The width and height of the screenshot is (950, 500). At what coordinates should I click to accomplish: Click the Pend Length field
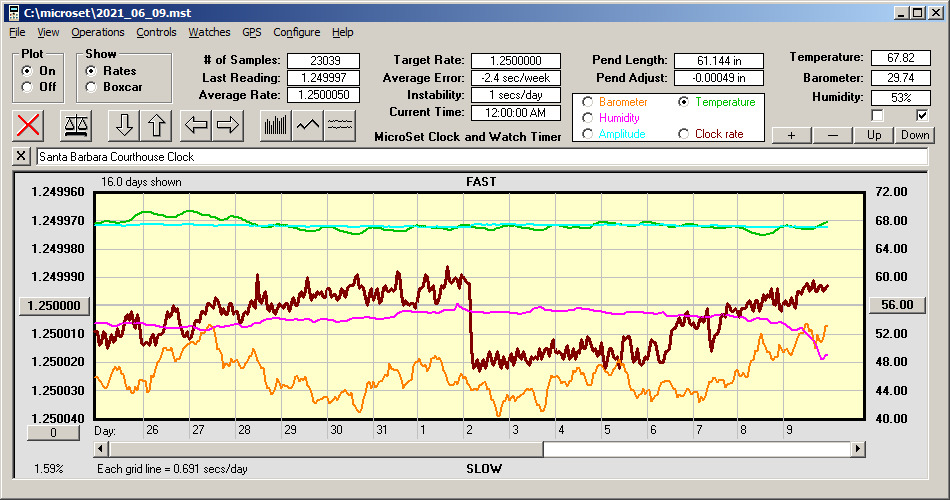[719, 61]
